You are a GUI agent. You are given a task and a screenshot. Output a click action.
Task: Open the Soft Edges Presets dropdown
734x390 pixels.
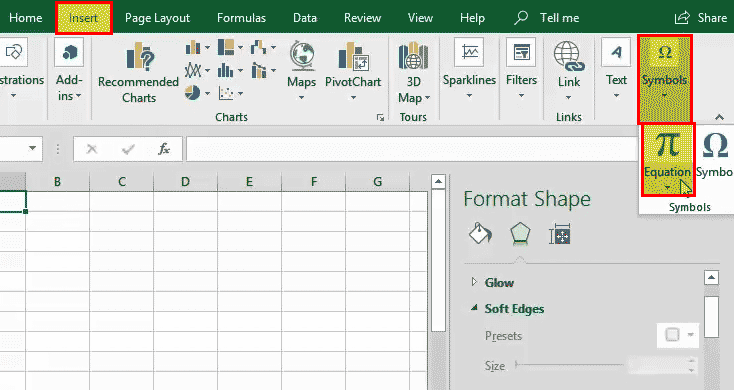tap(678, 335)
